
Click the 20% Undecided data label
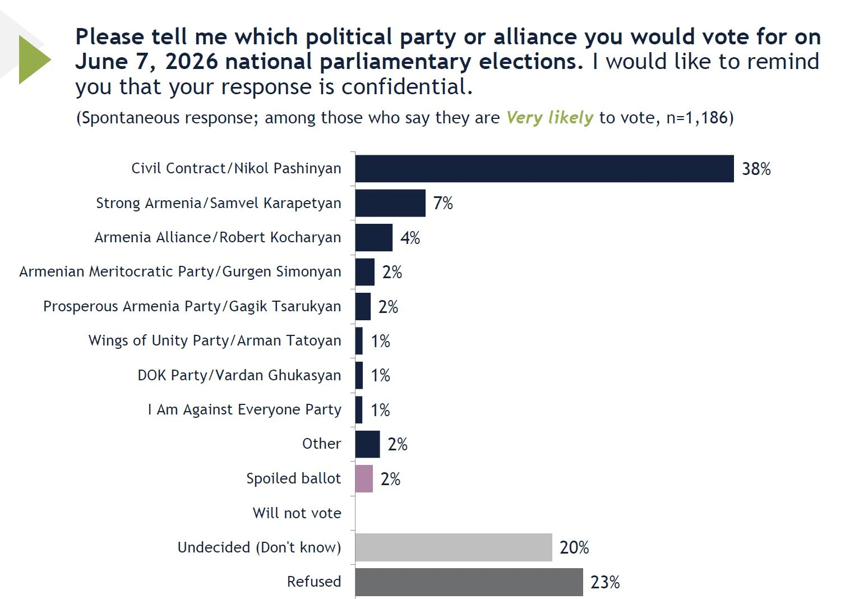click(574, 548)
